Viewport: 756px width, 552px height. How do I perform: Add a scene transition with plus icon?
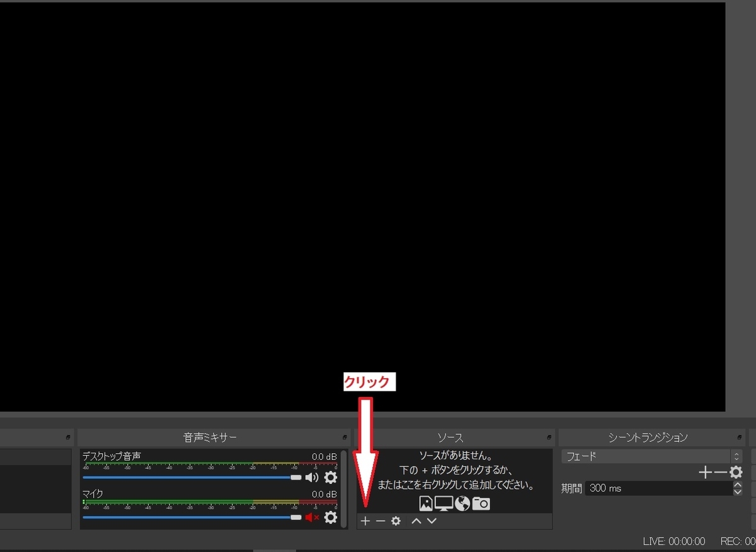click(706, 473)
